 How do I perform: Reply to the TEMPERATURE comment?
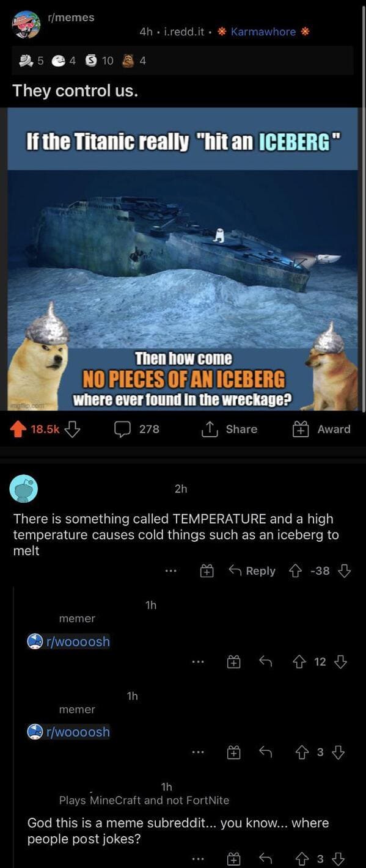pos(252,571)
